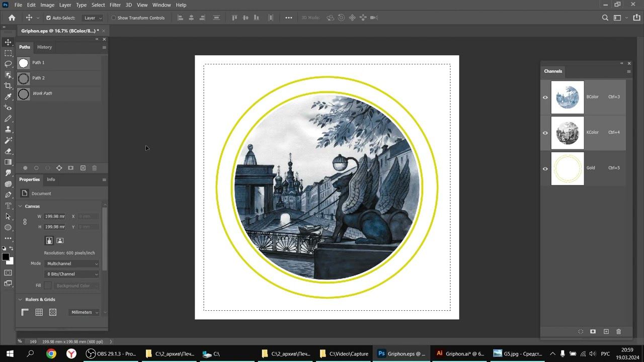Switch to the History tab
Image resolution: width=644 pixels, height=362 pixels.
(44, 47)
